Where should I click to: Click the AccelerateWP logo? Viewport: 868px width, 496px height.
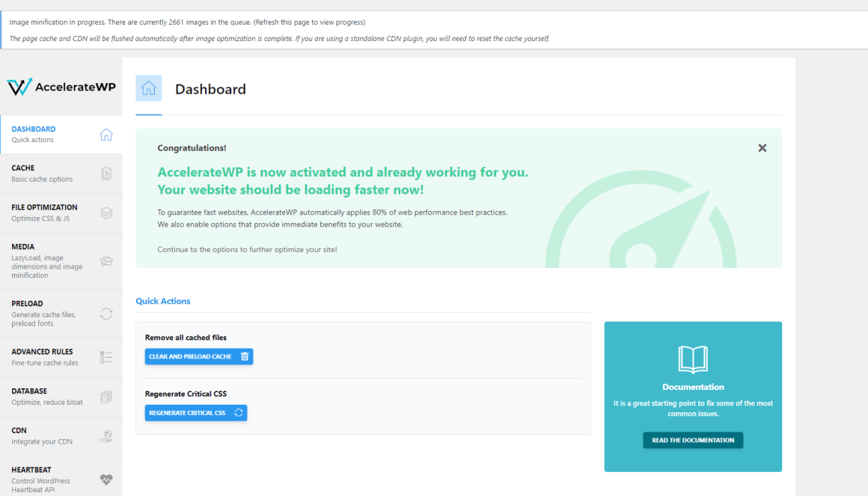pyautogui.click(x=61, y=87)
